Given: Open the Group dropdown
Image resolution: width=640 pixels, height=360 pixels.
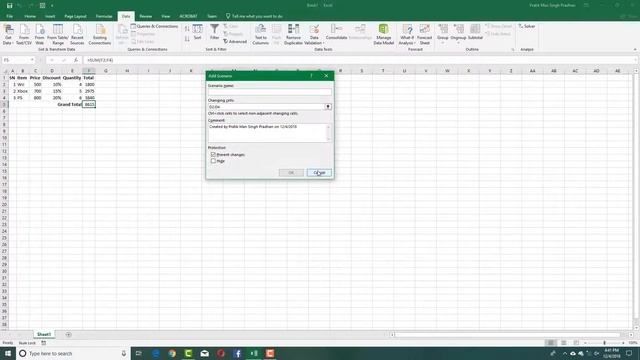Looking at the screenshot, I should tap(443, 34).
